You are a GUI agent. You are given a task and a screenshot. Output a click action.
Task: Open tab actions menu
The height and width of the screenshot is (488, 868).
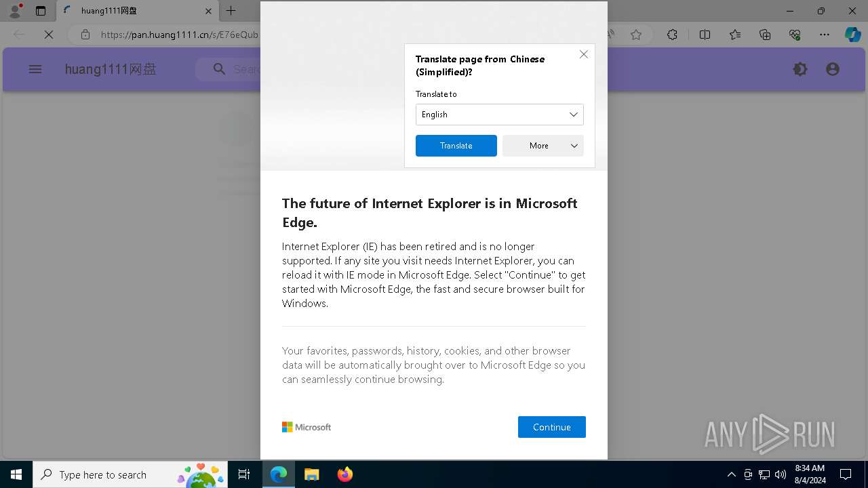coord(41,11)
